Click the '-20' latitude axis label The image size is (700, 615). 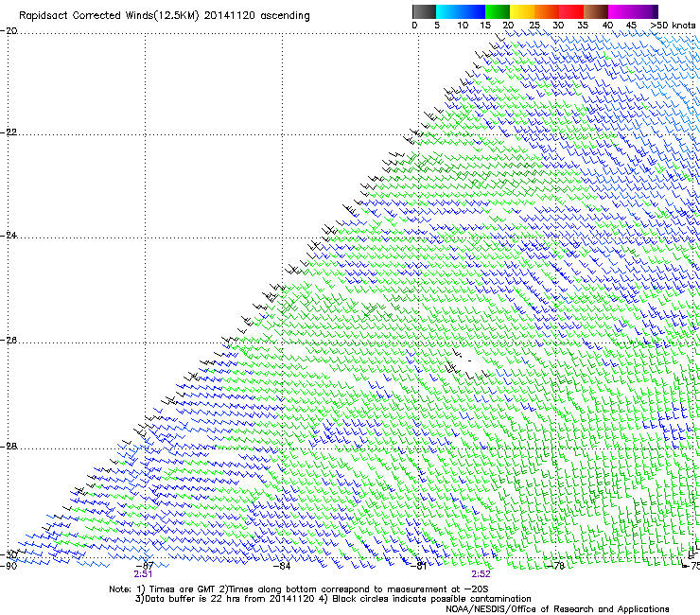9,31
